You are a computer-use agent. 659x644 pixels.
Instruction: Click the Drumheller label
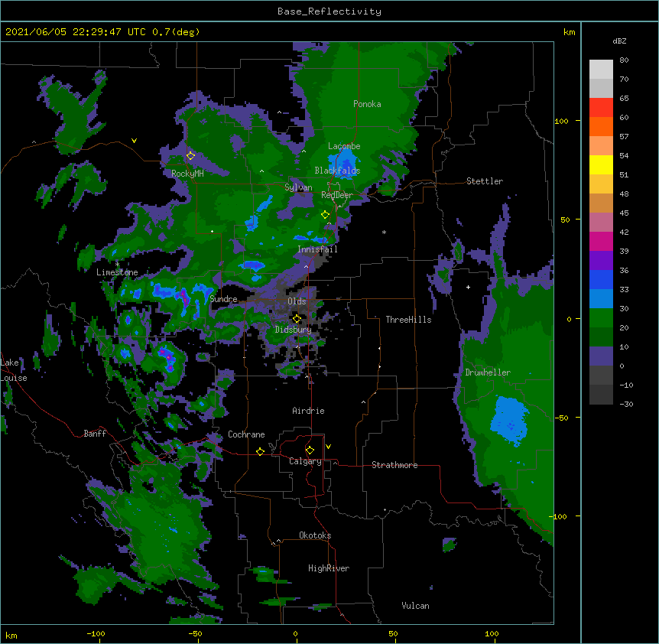point(488,372)
